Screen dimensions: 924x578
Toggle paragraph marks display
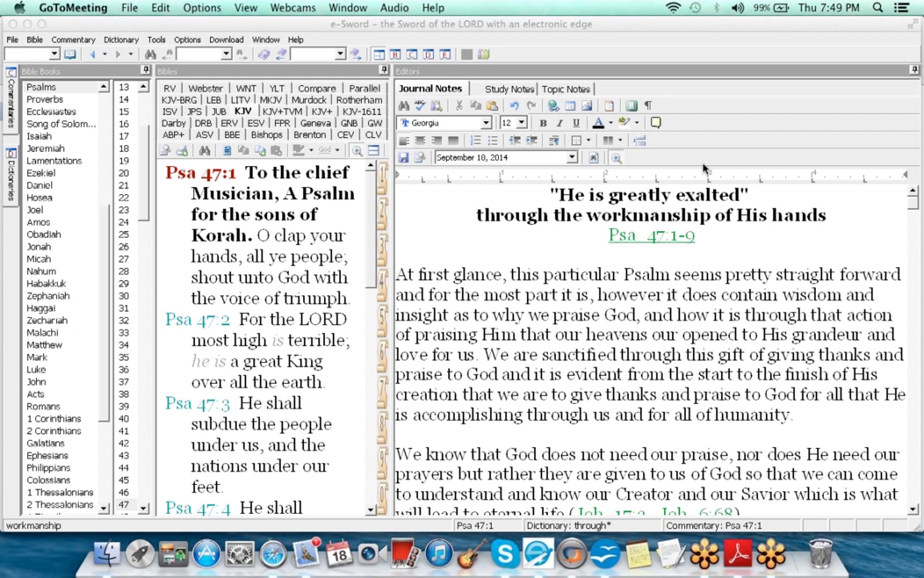coord(648,106)
